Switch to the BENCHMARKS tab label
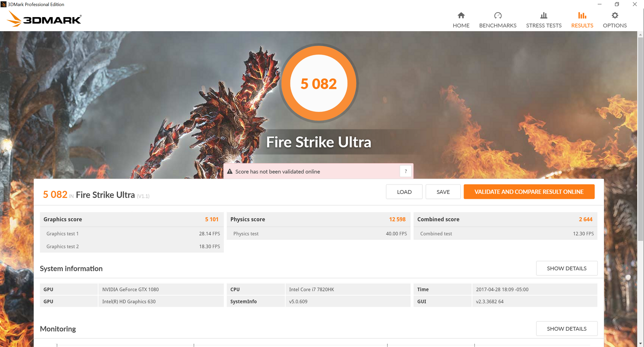Image resolution: width=644 pixels, height=347 pixels. (498, 25)
